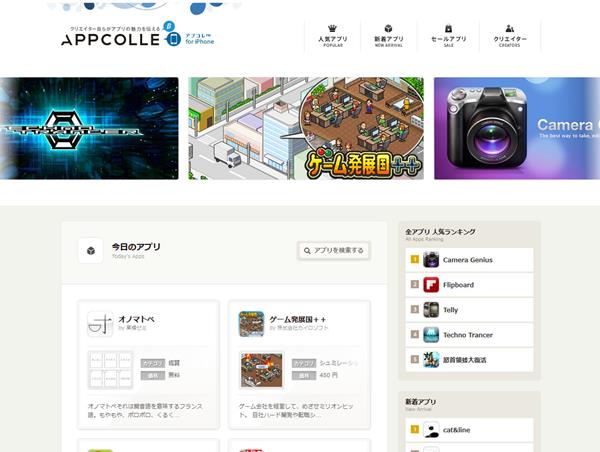Click the crown icon above 人気アプリ
Viewport: 600px width, 452px height.
(333, 28)
